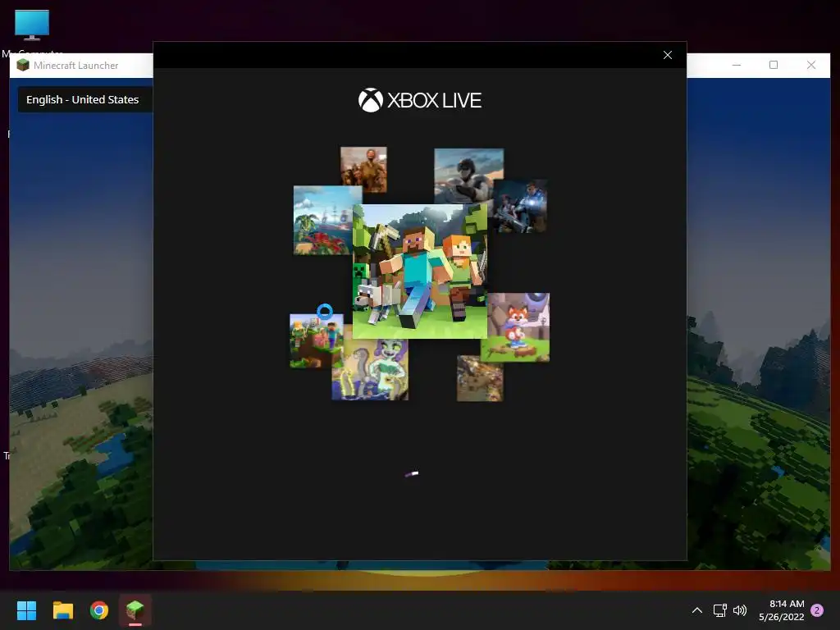Screen dimensions: 840x630
Task: Click the Minecraft Launcher taskbar icon
Action: tap(135, 610)
